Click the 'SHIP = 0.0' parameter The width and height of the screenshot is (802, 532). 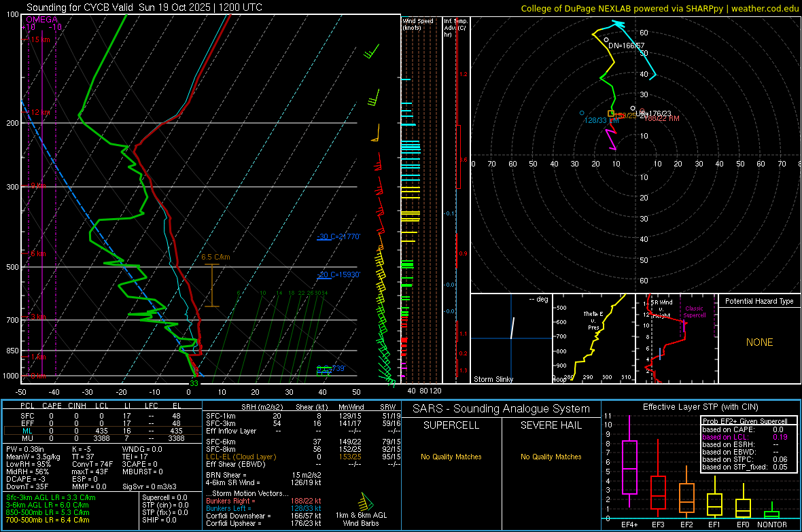[x=159, y=520]
